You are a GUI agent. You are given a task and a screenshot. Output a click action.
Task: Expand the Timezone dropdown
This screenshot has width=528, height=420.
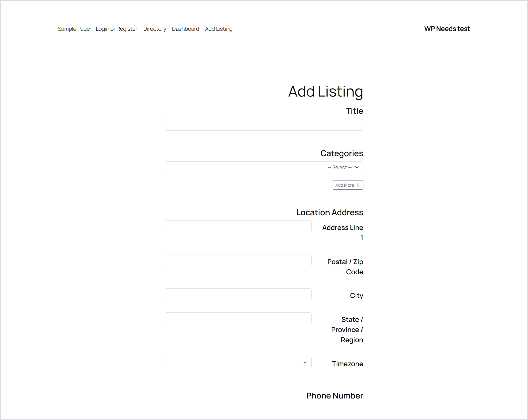click(238, 363)
